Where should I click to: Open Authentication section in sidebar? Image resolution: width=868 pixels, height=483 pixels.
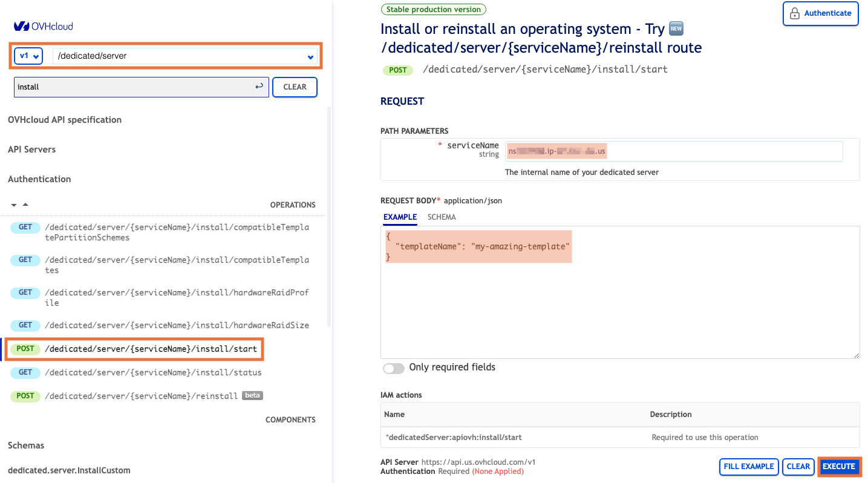[39, 179]
